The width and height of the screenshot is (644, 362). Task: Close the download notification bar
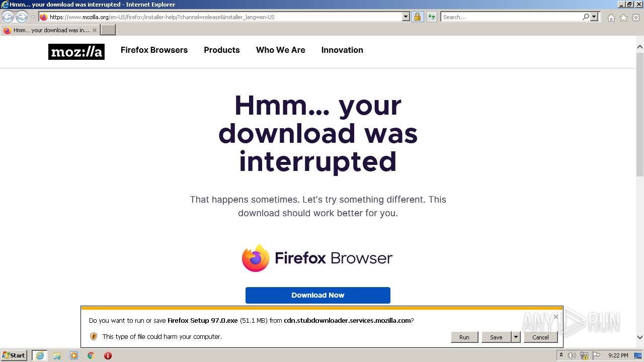[555, 317]
